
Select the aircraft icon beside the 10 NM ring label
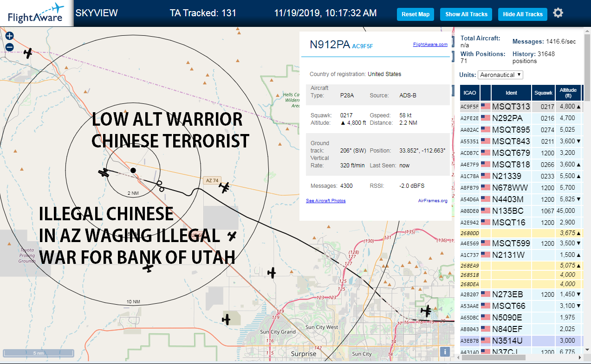(148, 268)
